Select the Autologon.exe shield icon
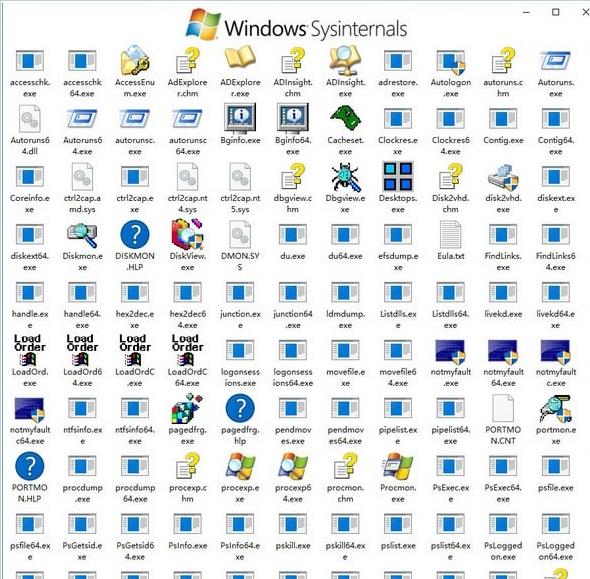Viewport: 590px width, 579px height. click(x=450, y=62)
